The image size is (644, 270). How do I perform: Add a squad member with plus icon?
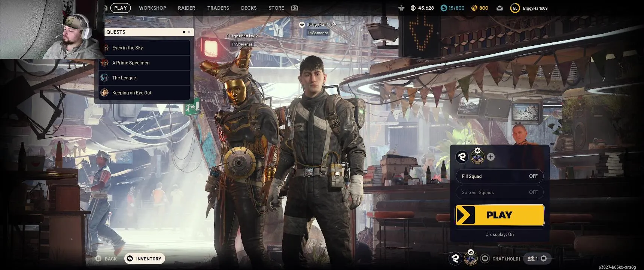(490, 157)
